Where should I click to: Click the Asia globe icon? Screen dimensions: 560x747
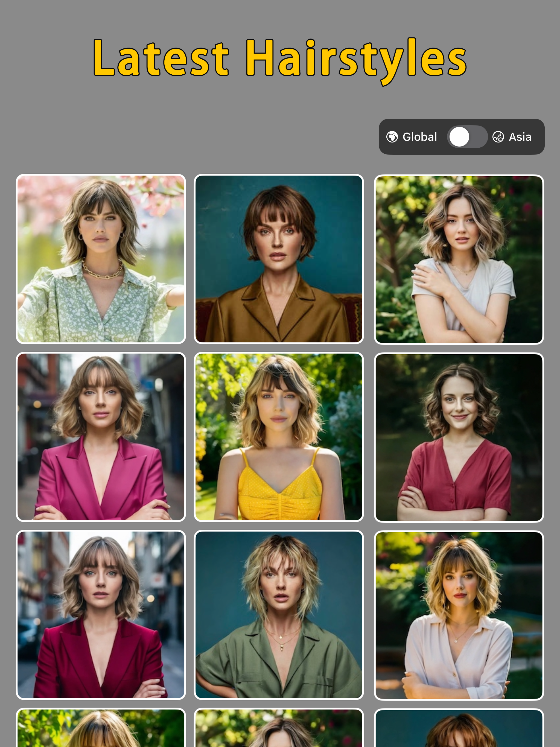click(x=498, y=137)
